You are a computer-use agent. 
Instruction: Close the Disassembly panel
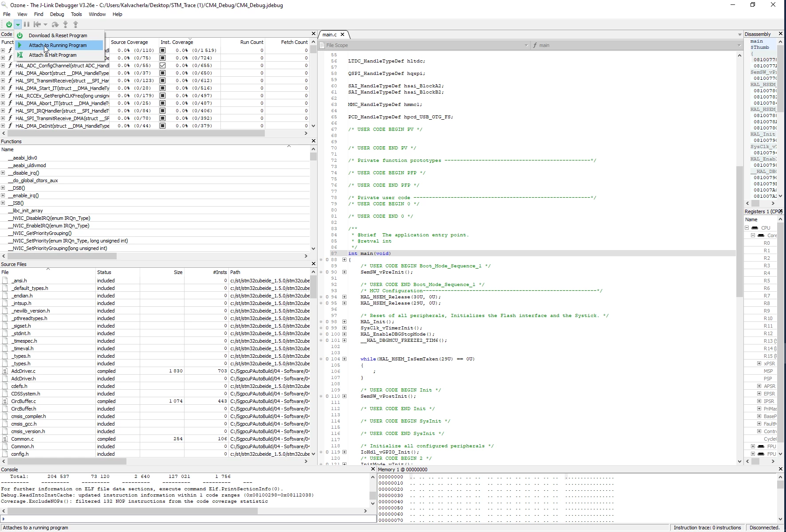click(781, 34)
